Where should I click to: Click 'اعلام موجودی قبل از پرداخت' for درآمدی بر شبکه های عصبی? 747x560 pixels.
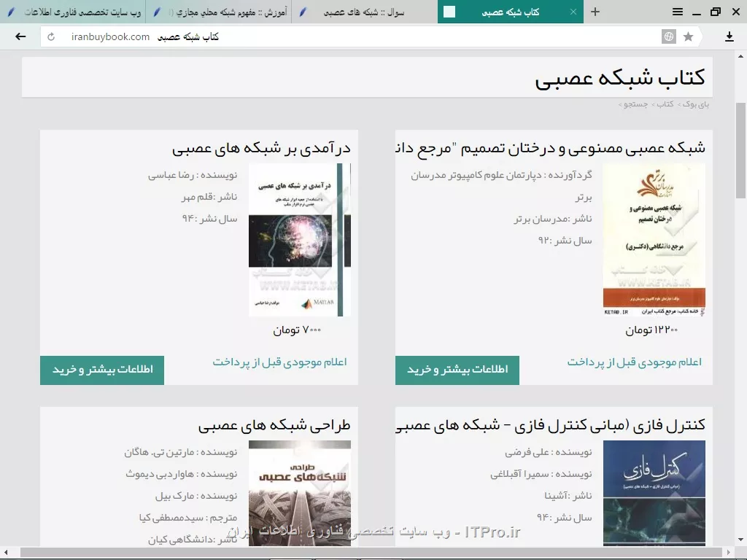pos(279,362)
